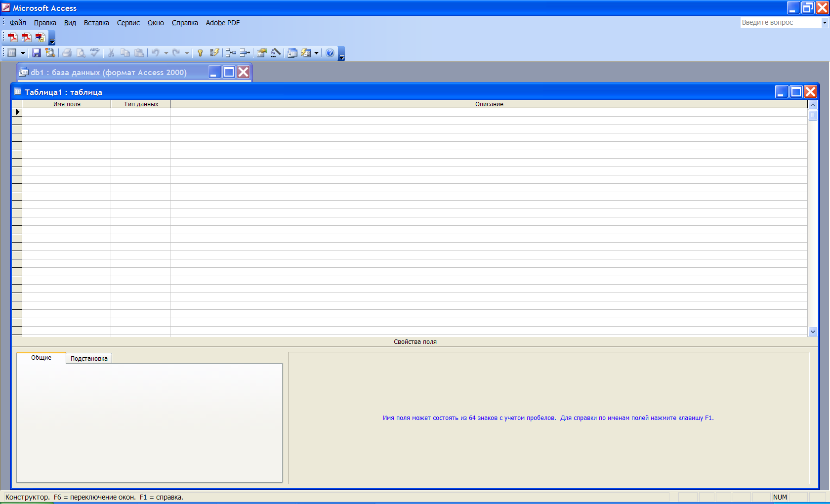Set primary key with the key icon
830x504 pixels.
200,53
